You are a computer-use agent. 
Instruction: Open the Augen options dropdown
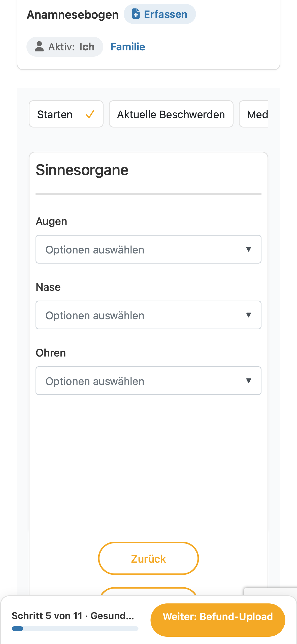pos(148,249)
